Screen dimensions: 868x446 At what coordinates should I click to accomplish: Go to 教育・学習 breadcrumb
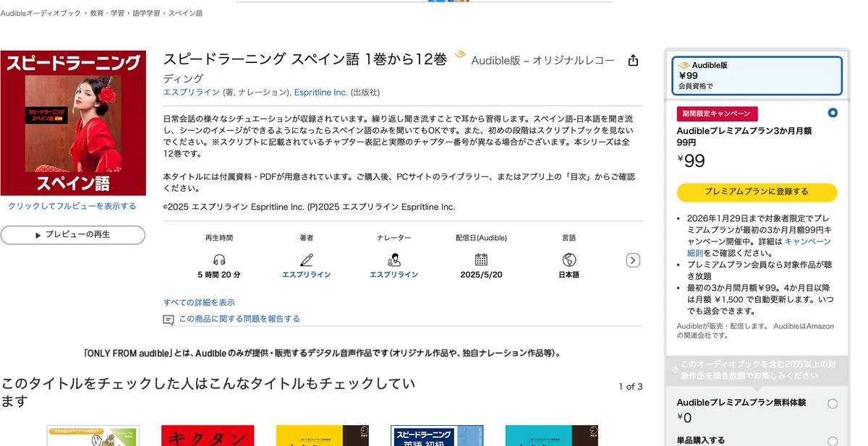(106, 13)
